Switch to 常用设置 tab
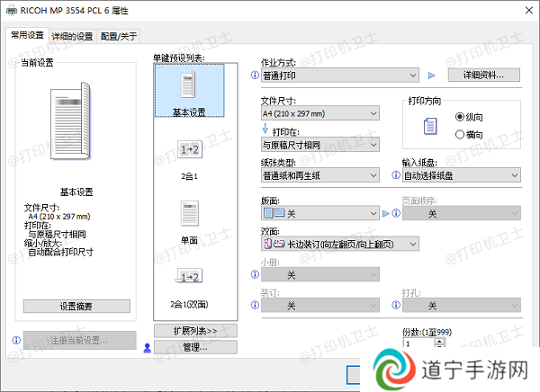Image resolution: width=540 pixels, height=392 pixels. point(27,35)
